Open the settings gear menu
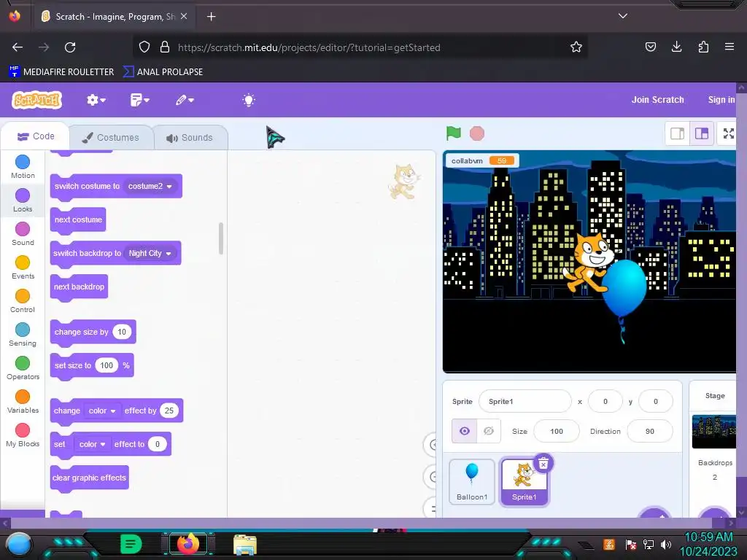The height and width of the screenshot is (560, 747). coord(96,100)
